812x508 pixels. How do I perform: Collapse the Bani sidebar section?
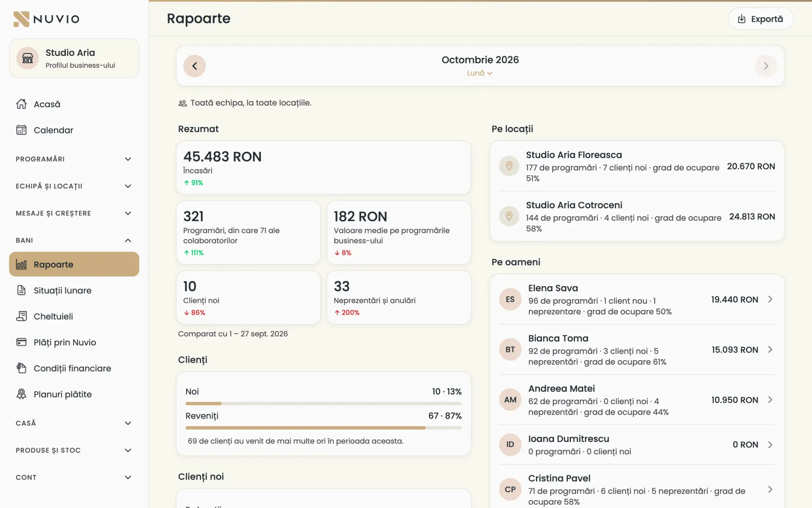coord(74,240)
